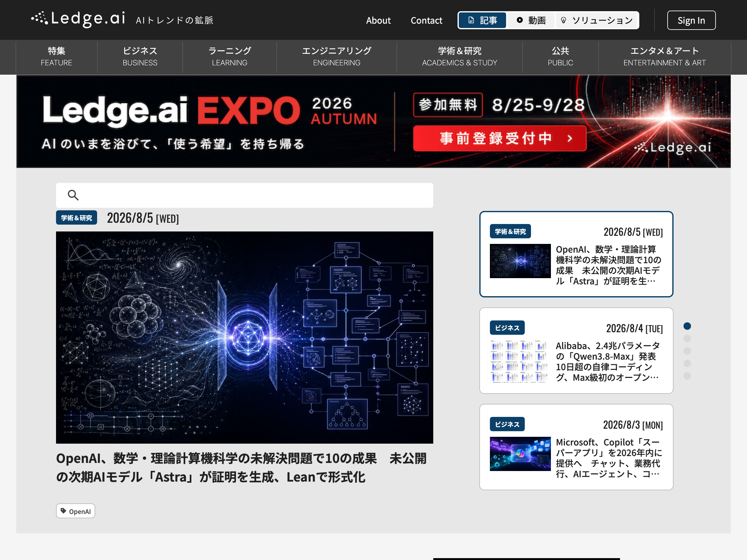Select the second carousel dot
Image resolution: width=747 pixels, height=560 pixels.
coord(687,338)
